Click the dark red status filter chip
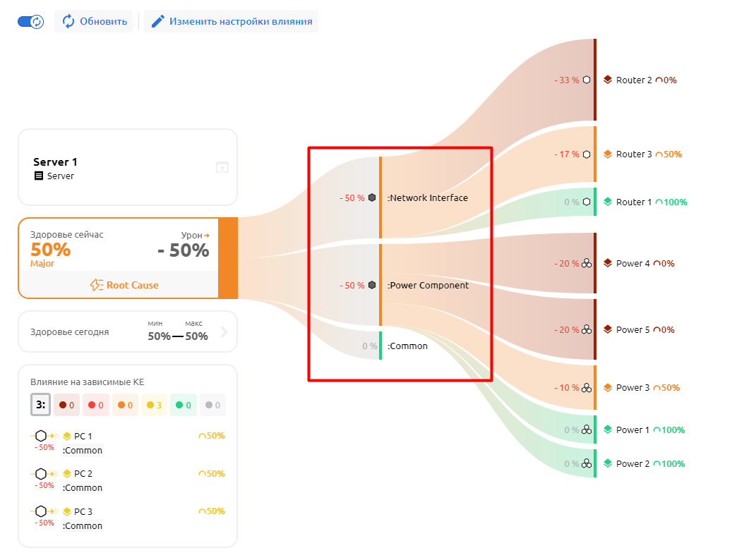756x560 pixels. (x=67, y=405)
